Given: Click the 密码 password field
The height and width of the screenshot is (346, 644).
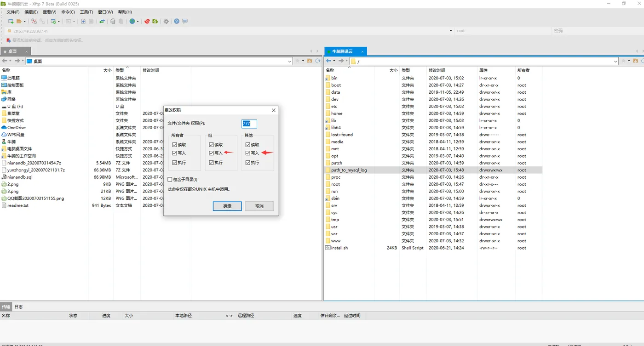Looking at the screenshot, I should pos(597,31).
